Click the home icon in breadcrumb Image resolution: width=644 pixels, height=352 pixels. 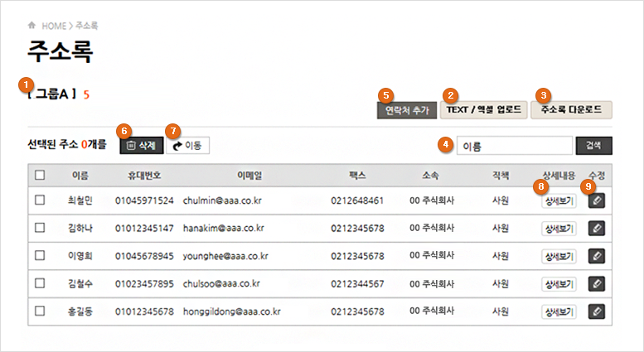tap(31, 26)
